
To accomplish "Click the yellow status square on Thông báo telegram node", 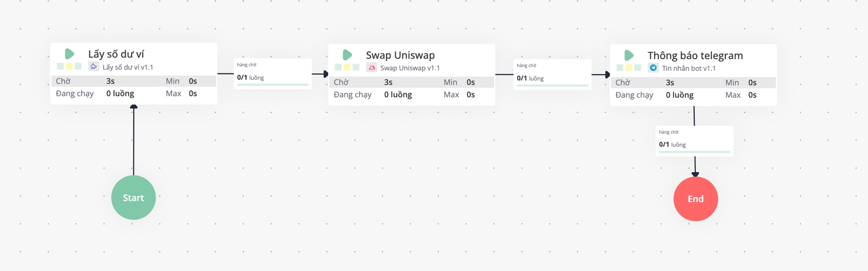I will [x=629, y=67].
